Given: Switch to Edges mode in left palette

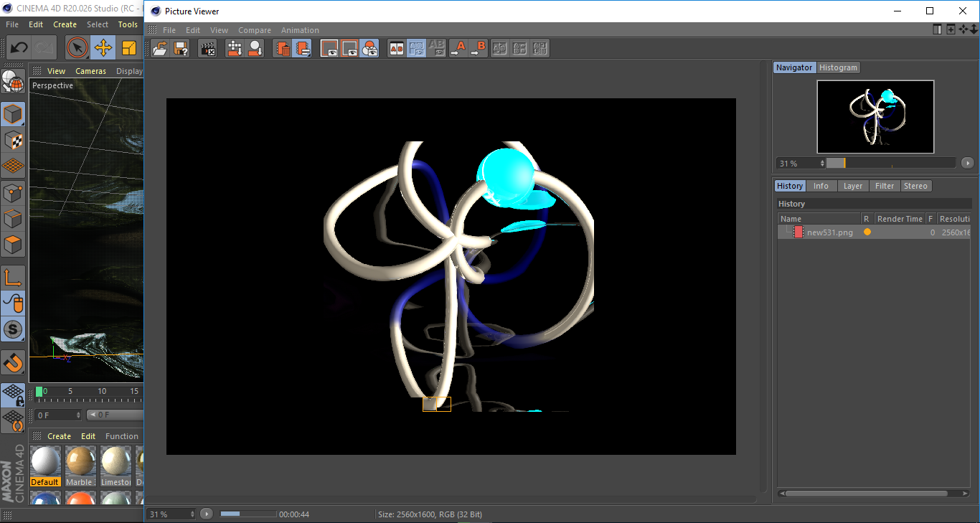Looking at the screenshot, I should [x=13, y=219].
